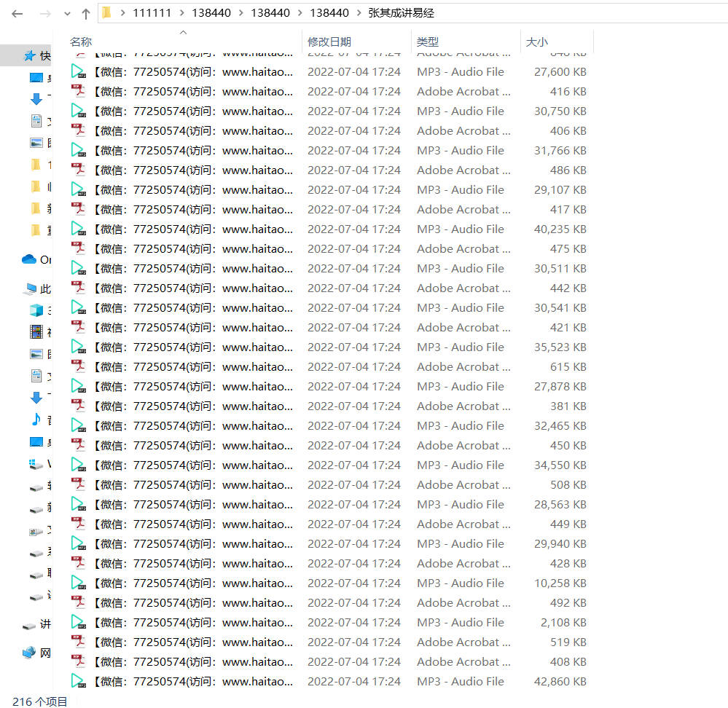Click MP3 icon of the 2,108 KB file
This screenshot has width=728, height=708.
point(78,622)
